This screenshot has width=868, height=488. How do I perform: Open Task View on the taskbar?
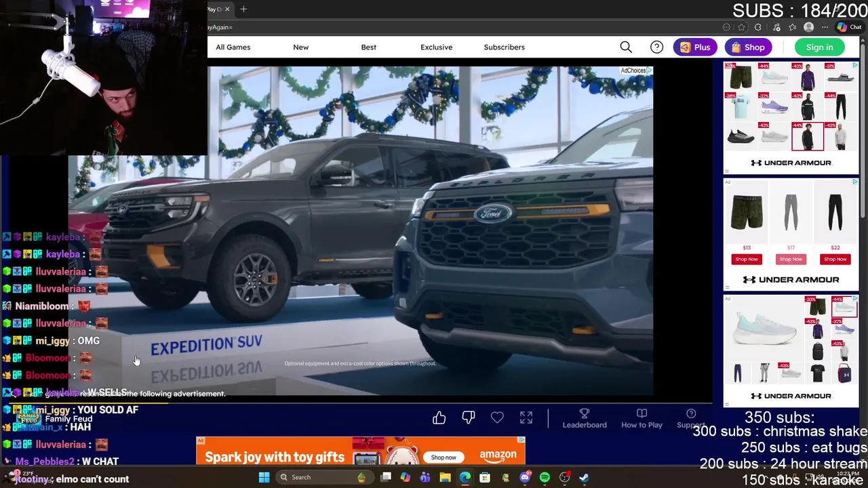click(386, 477)
